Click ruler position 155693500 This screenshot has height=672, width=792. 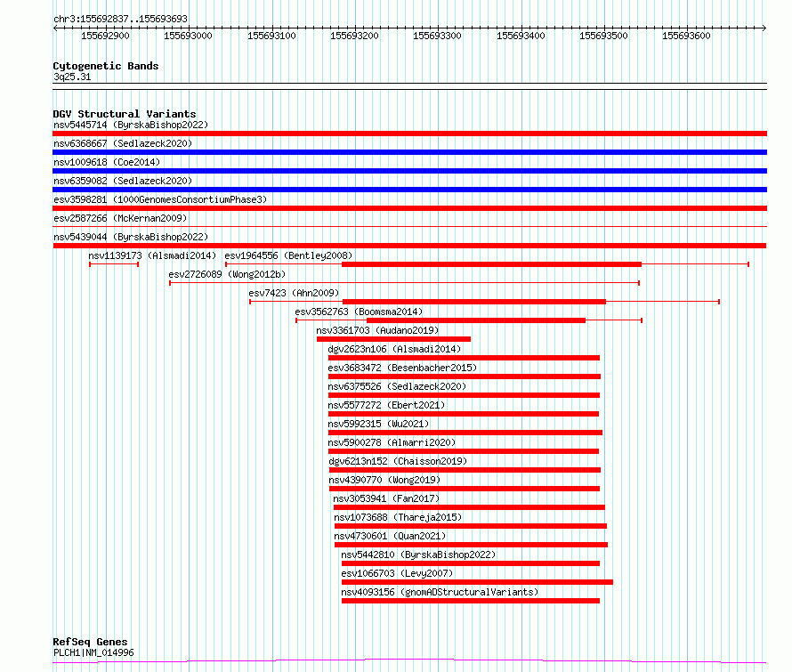(603, 36)
